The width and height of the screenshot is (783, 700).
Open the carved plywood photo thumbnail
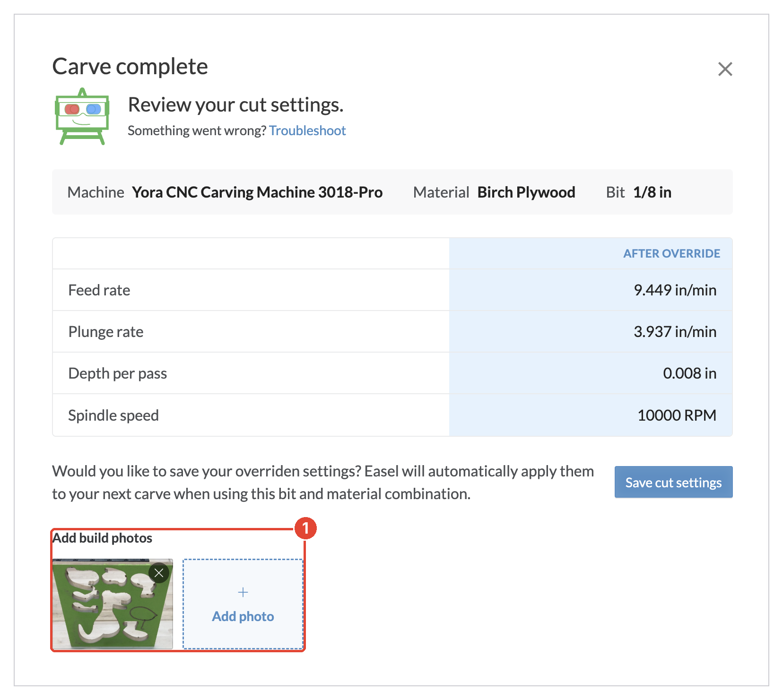tap(113, 604)
